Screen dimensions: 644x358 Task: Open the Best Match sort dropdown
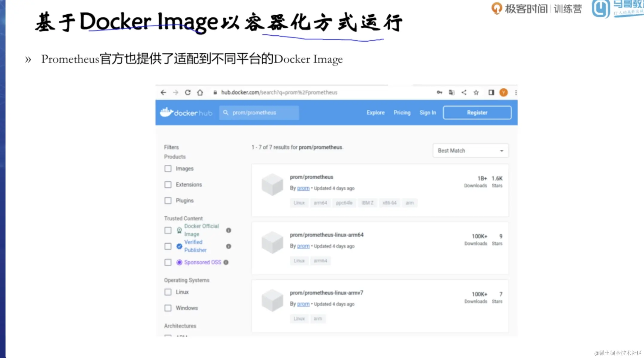coord(470,151)
